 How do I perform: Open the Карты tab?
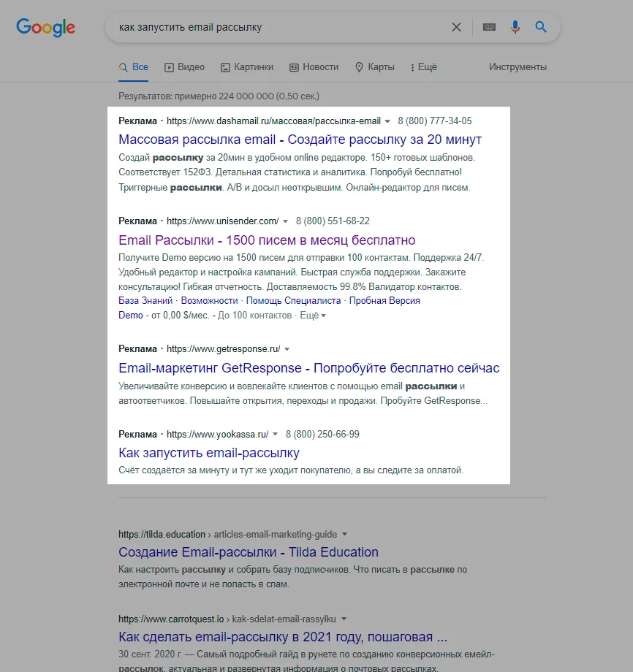pos(375,67)
